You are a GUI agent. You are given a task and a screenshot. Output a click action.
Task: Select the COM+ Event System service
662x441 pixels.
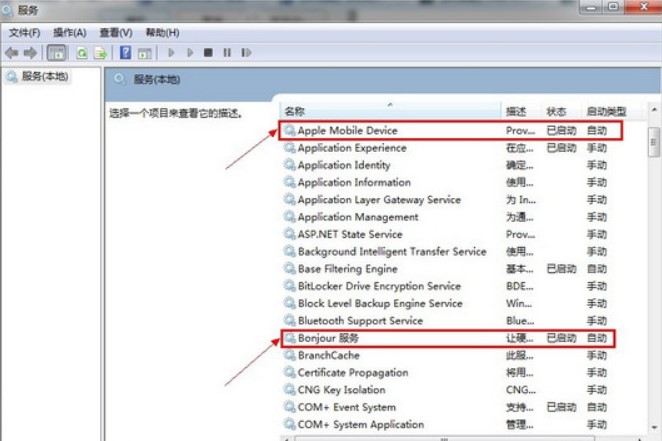(x=450, y=407)
